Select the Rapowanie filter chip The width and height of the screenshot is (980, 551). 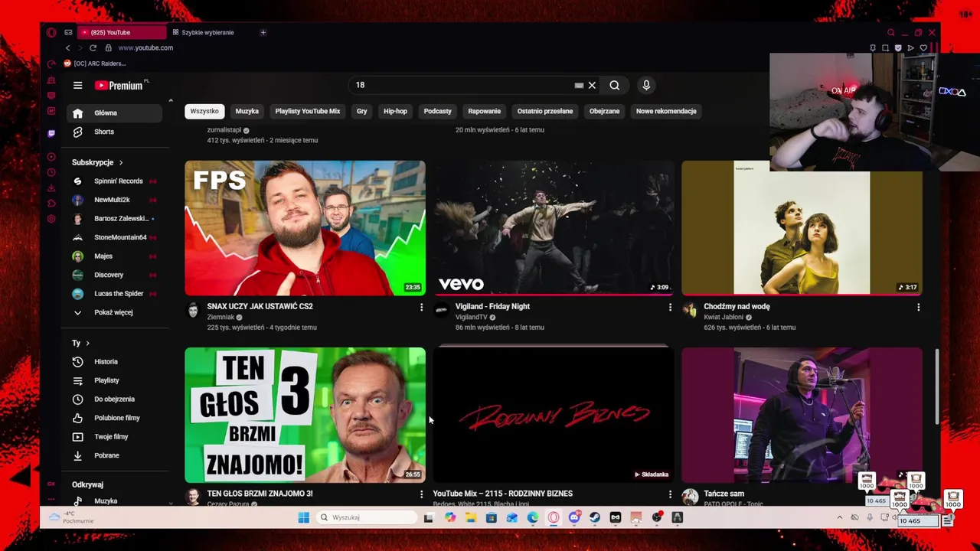click(x=485, y=111)
